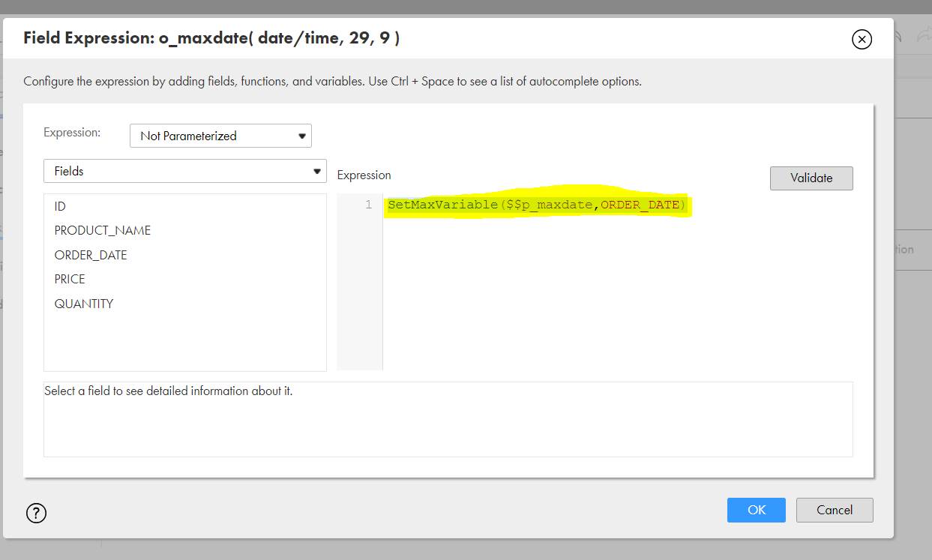Screen dimensions: 932x560
Task: Click the Validate button
Action: point(811,178)
